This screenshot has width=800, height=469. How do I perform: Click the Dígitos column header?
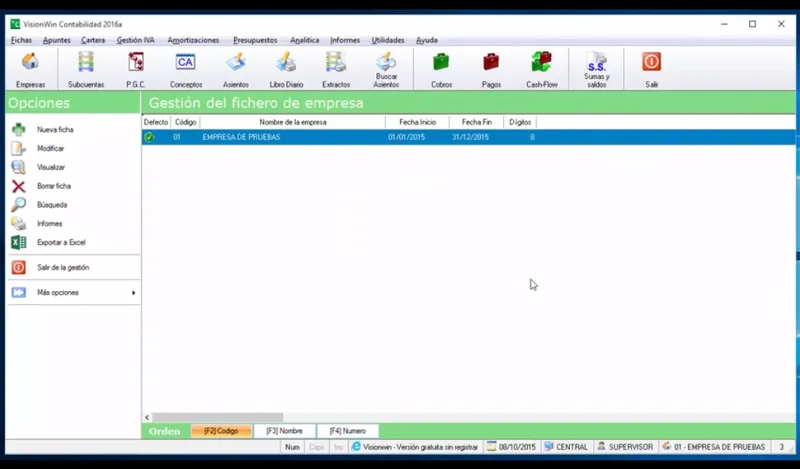pos(520,122)
